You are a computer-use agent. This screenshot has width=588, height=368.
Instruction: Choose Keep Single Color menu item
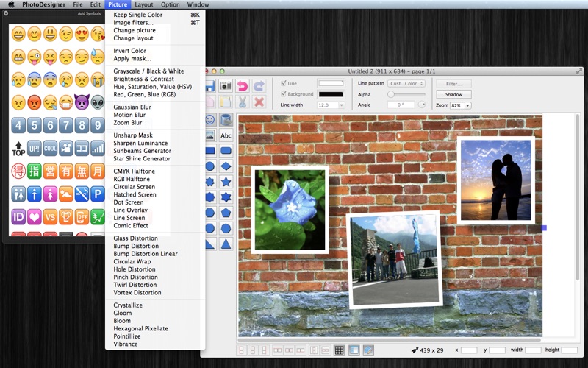point(155,15)
